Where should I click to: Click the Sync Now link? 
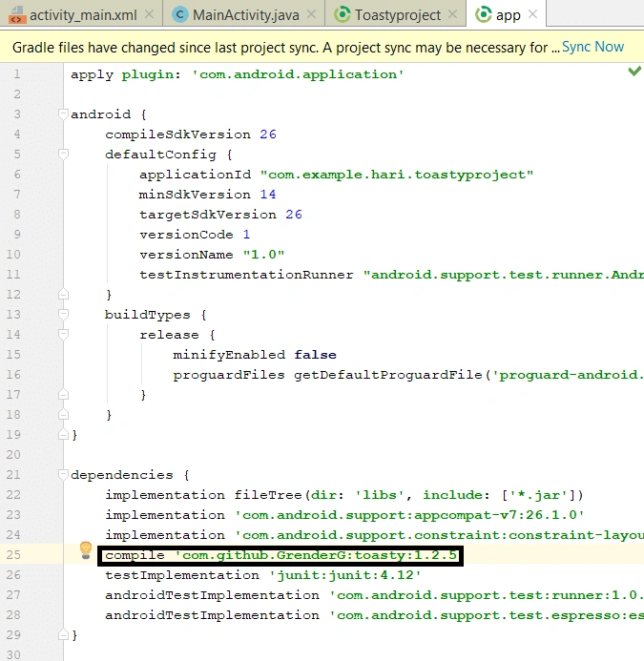(592, 47)
